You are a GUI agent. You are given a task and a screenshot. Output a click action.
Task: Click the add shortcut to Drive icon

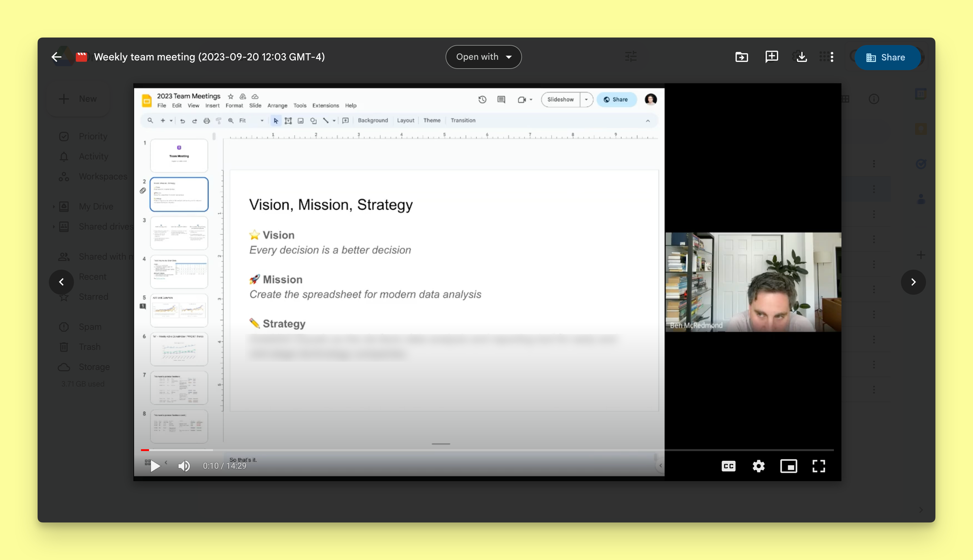pos(741,57)
